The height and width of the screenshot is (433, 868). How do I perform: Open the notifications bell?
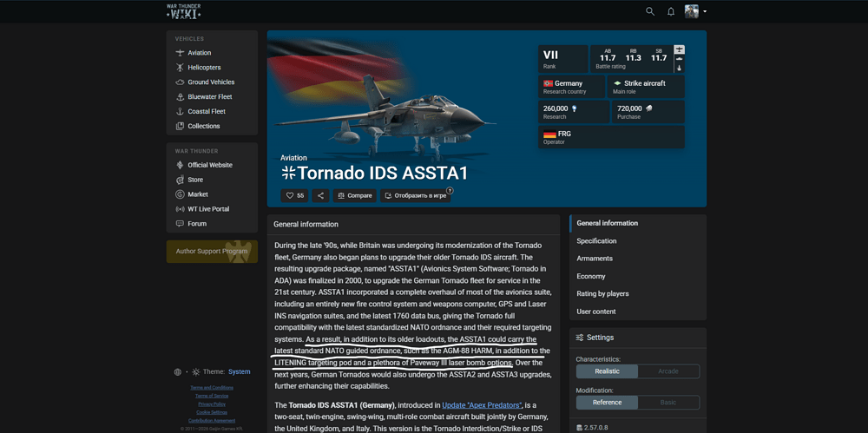pyautogui.click(x=671, y=11)
